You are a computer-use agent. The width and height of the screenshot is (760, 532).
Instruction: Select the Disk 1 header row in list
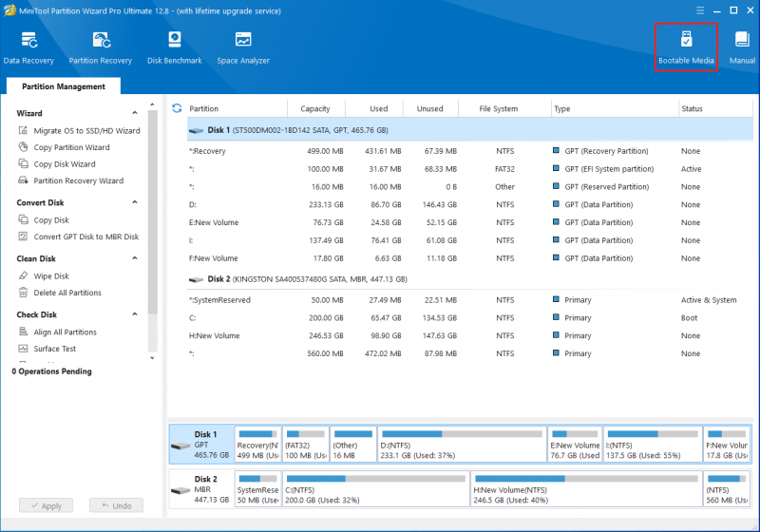469,130
